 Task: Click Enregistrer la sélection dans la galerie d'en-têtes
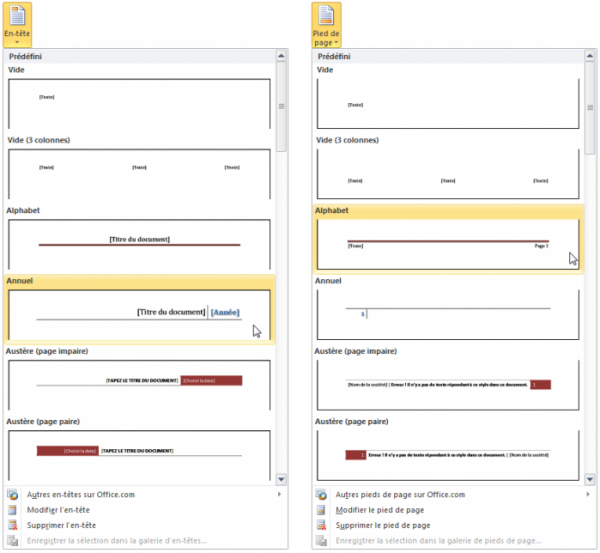[145, 540]
